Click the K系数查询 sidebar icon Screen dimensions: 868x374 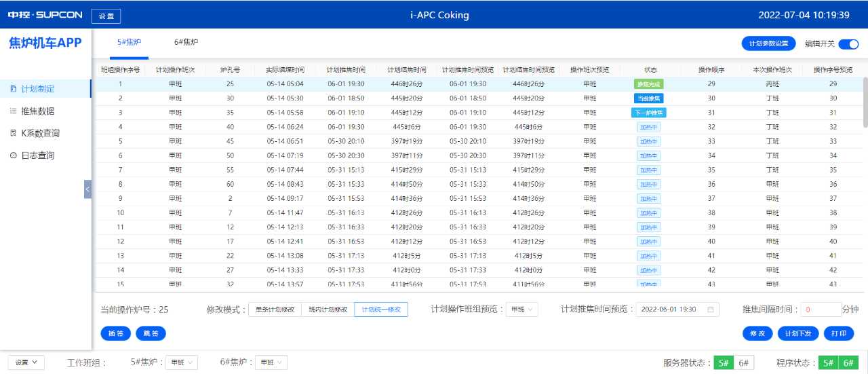[x=14, y=134]
